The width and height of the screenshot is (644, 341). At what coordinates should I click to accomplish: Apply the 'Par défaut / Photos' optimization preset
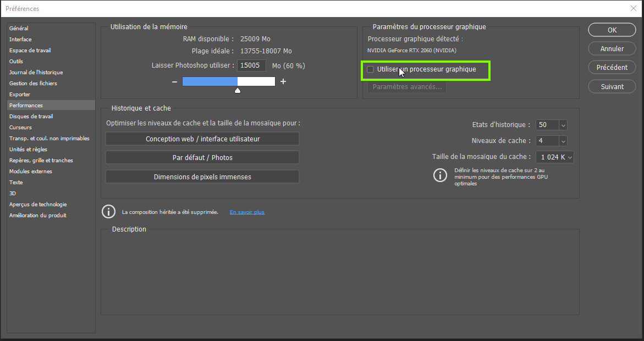202,157
